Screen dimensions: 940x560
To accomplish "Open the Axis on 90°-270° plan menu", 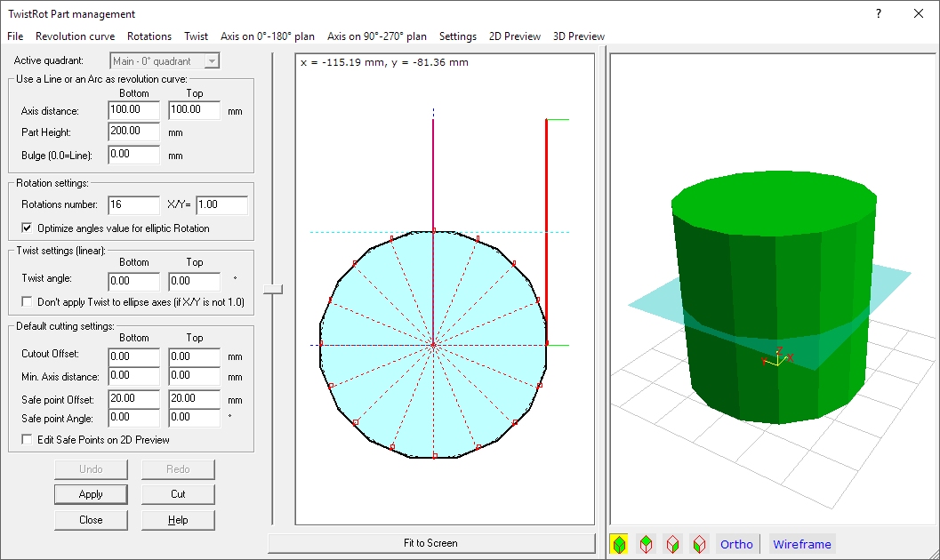I will click(x=376, y=36).
